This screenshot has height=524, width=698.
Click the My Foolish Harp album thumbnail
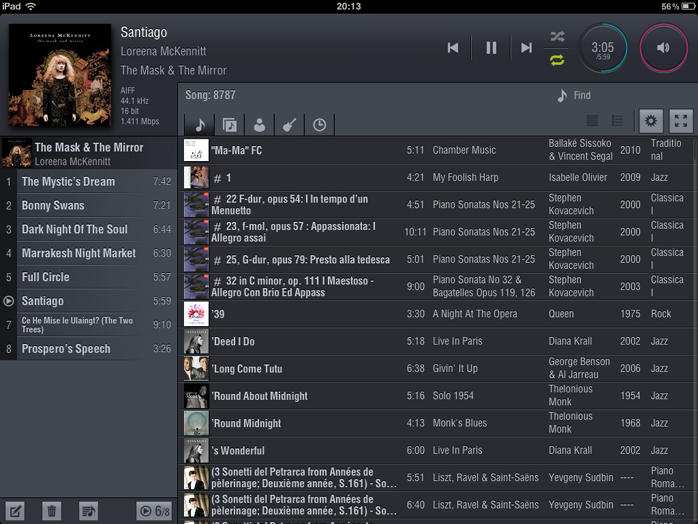click(196, 177)
